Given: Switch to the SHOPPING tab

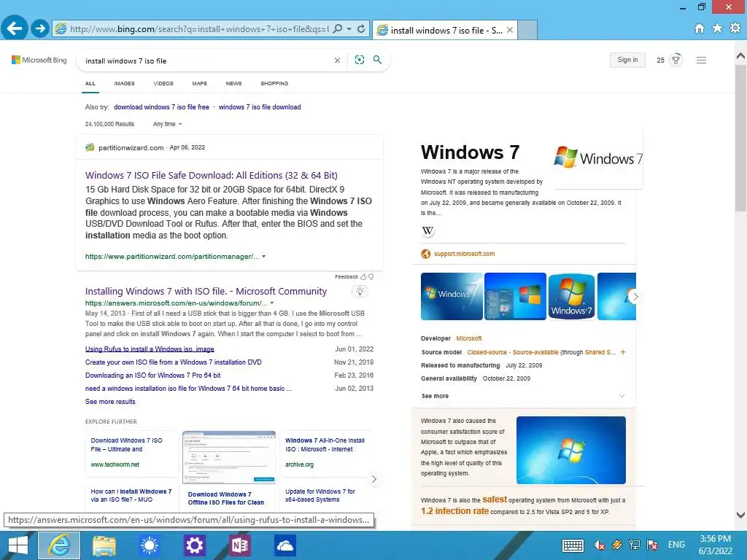Looking at the screenshot, I should coord(274,83).
